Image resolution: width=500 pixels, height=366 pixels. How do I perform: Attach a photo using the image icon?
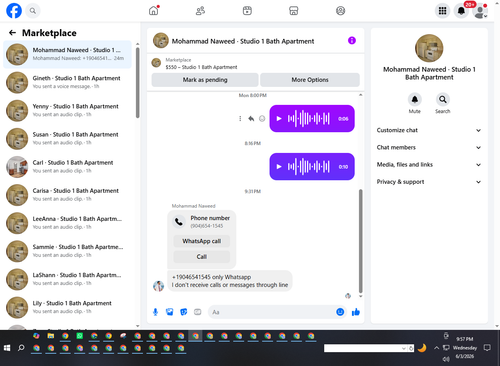tap(170, 312)
